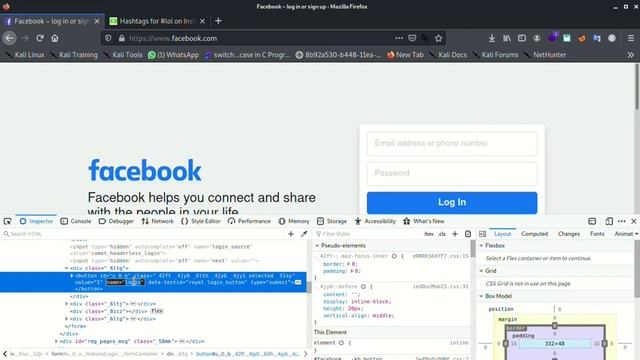Open Kali Forums bookmark

point(495,55)
